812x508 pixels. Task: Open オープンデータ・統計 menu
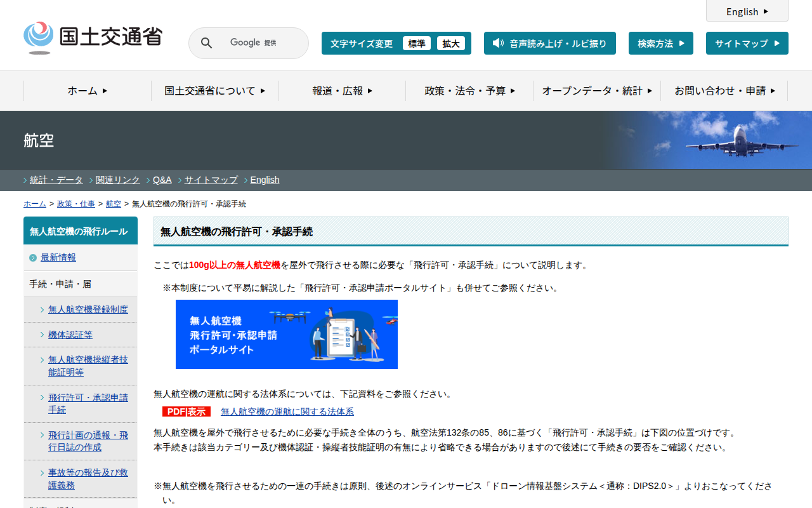[x=597, y=91]
